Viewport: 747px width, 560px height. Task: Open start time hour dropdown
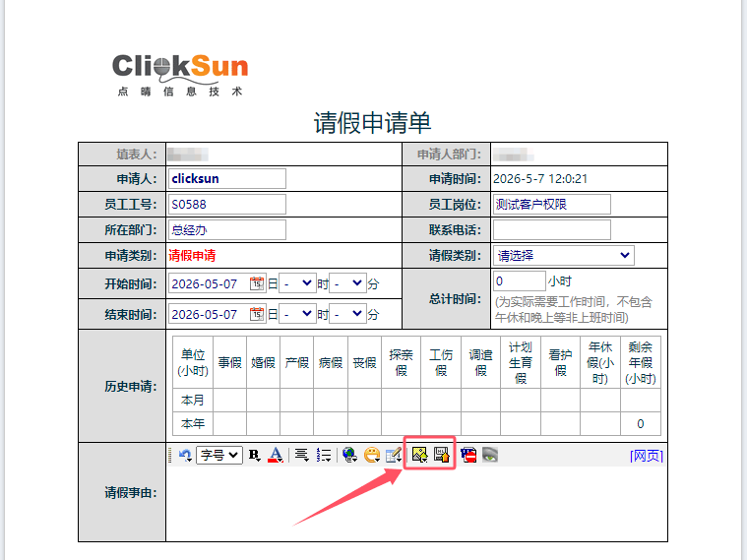(x=297, y=284)
